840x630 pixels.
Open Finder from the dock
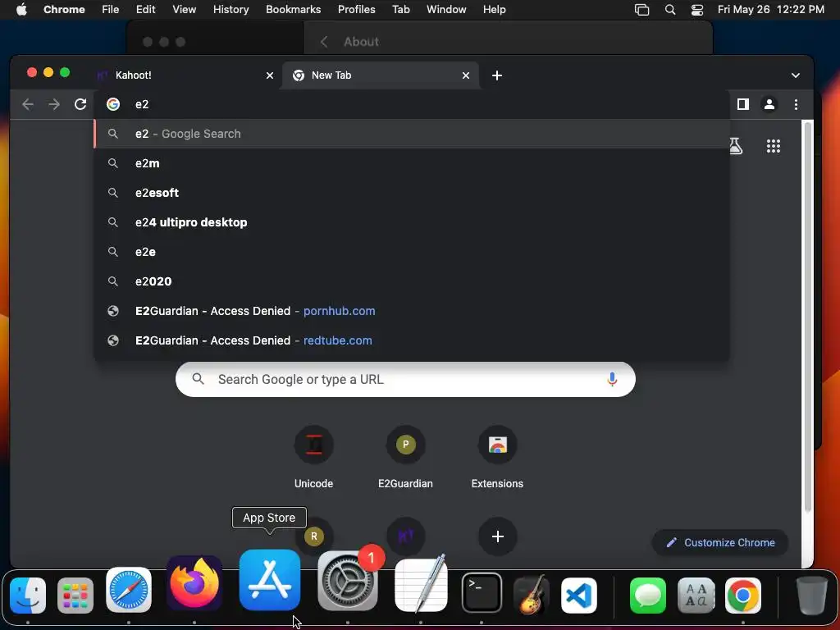(28, 596)
